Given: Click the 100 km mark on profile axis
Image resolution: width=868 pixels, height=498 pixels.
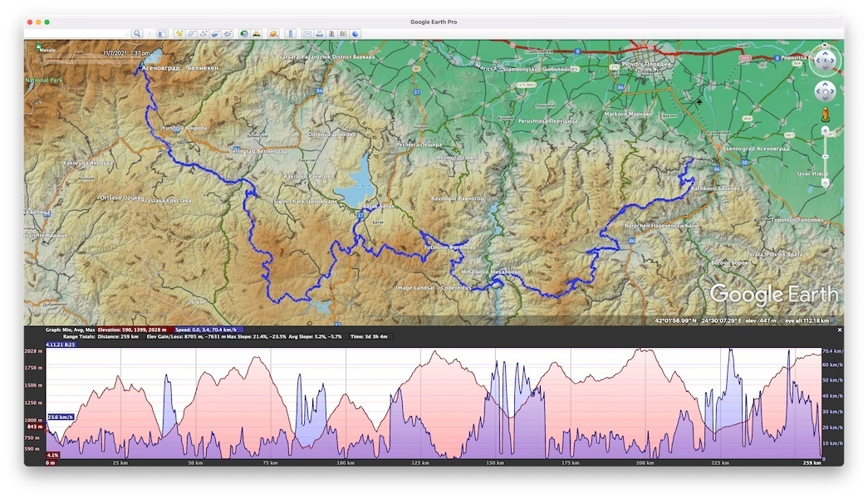Looking at the screenshot, I should click(x=346, y=462).
